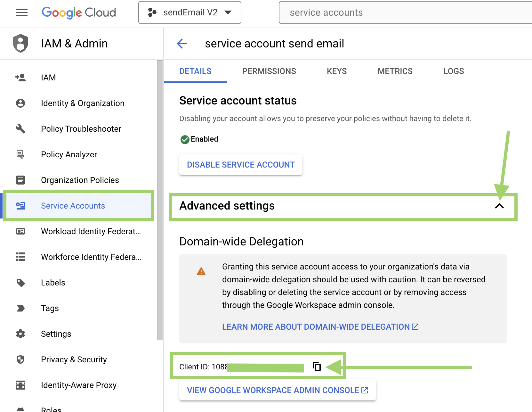Viewport: 532px width, 412px height.
Task: Click the search box containing service accounts
Action: (x=405, y=12)
